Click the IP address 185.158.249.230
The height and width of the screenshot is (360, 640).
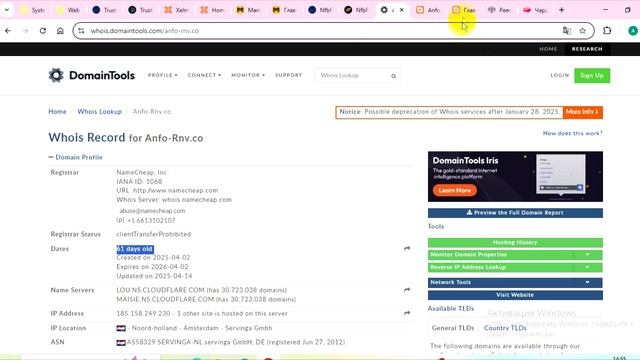(x=143, y=313)
